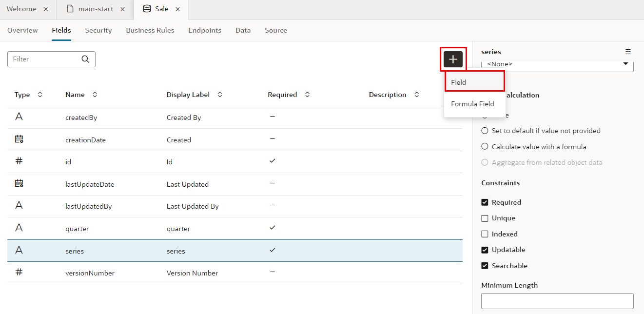Open the series panel hamburger menu

pos(628,52)
